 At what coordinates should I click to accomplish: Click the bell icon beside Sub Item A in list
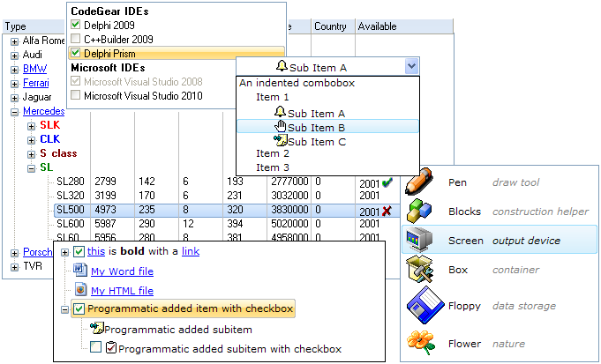280,112
